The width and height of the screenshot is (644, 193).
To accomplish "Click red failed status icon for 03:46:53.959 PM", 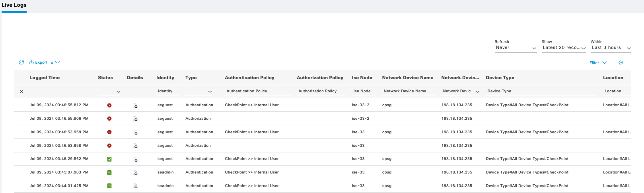I will (x=109, y=132).
